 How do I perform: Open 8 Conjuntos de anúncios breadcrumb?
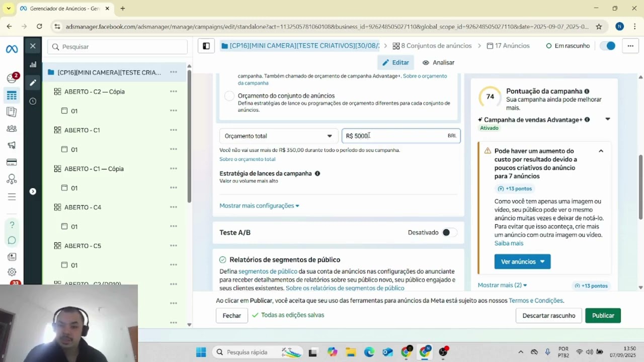point(432,46)
